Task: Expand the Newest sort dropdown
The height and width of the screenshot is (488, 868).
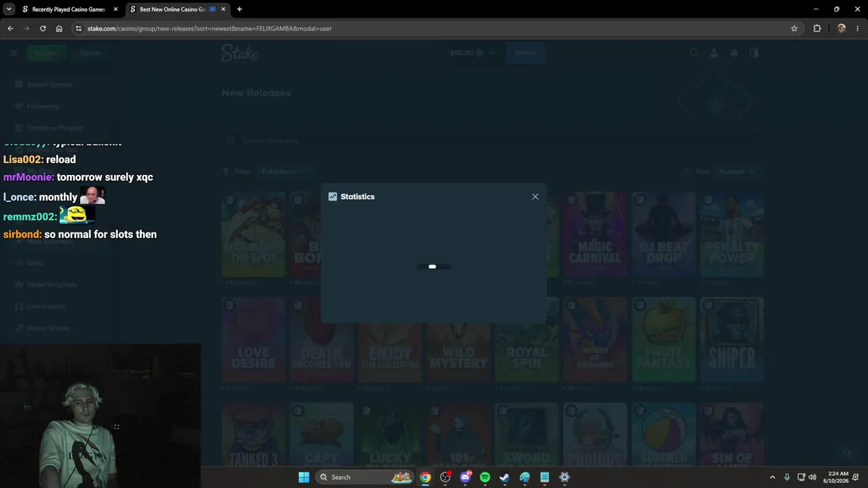Action: click(x=737, y=172)
